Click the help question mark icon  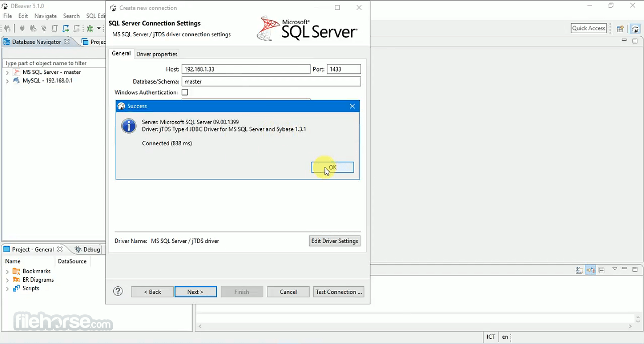tap(118, 291)
